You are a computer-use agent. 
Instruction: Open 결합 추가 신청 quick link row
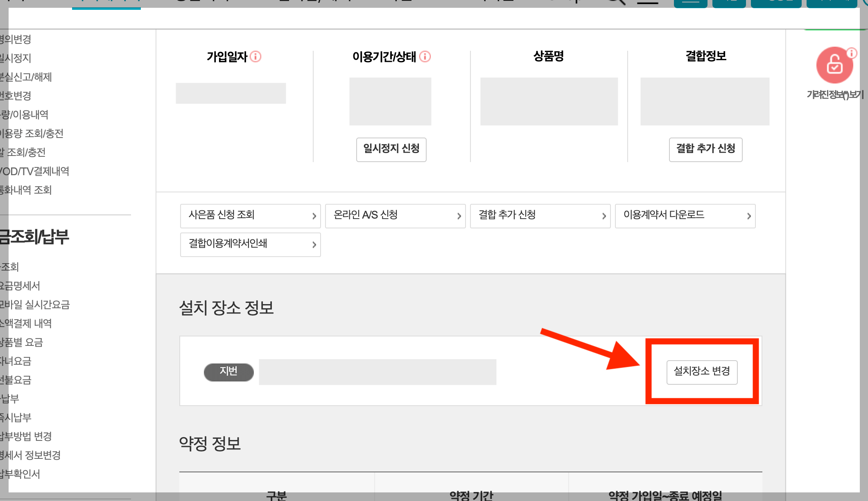540,216
